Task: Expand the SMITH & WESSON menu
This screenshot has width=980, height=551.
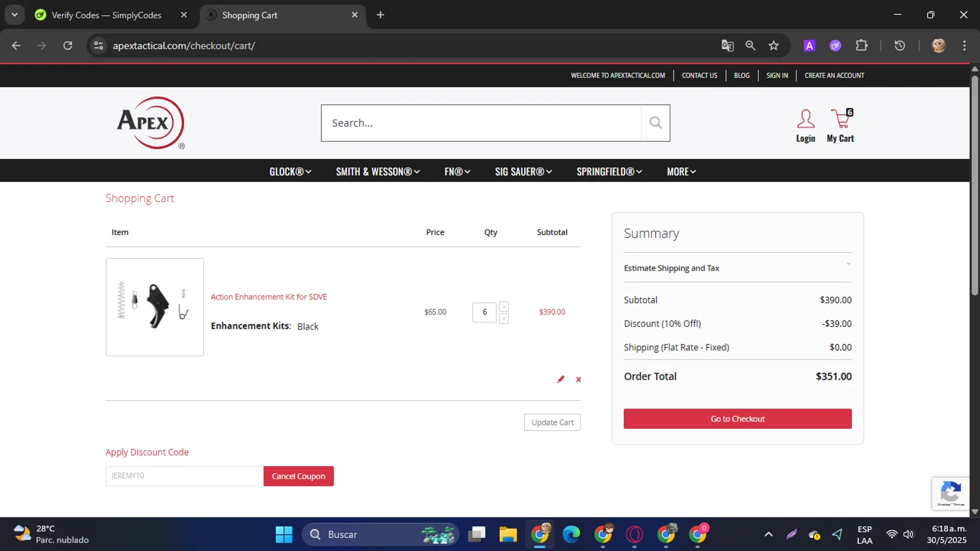Action: [378, 171]
